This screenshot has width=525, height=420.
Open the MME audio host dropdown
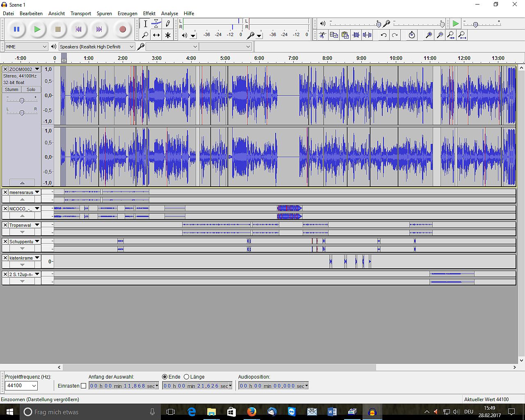click(x=26, y=47)
